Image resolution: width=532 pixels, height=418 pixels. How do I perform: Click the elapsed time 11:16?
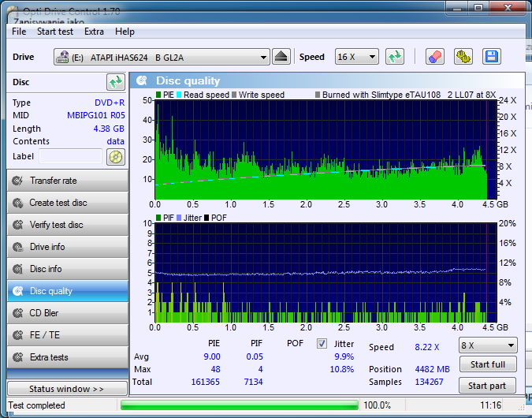[x=490, y=405]
